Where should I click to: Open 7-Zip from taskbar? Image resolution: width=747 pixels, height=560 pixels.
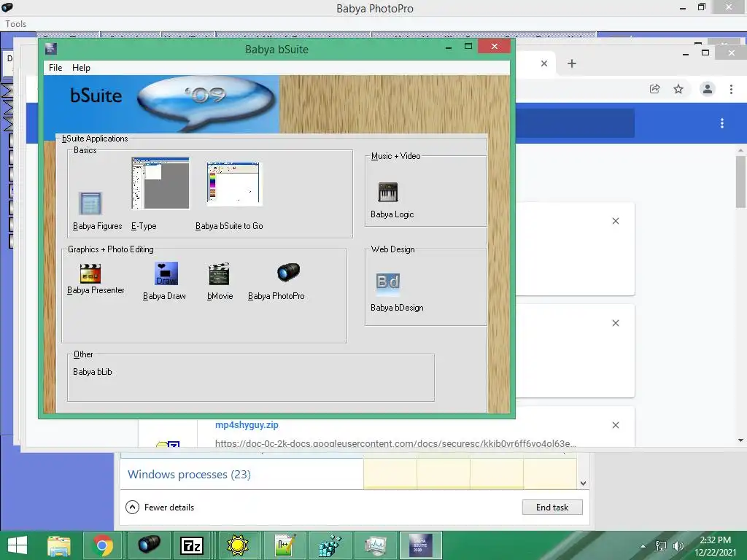coord(193,545)
